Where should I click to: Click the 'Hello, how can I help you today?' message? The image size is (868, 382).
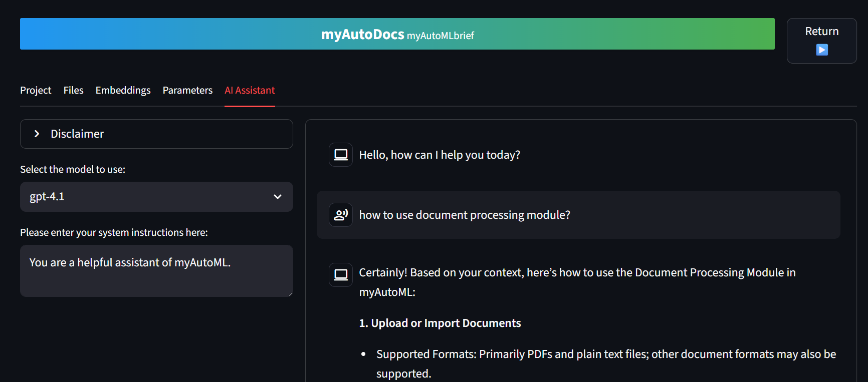coord(439,155)
